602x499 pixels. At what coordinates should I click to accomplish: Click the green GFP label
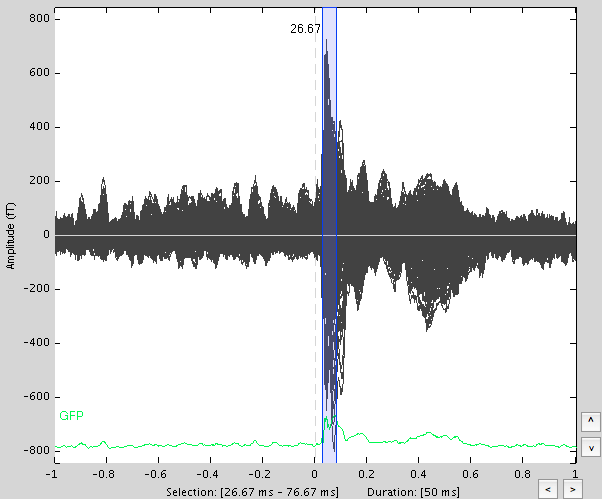tap(71, 415)
